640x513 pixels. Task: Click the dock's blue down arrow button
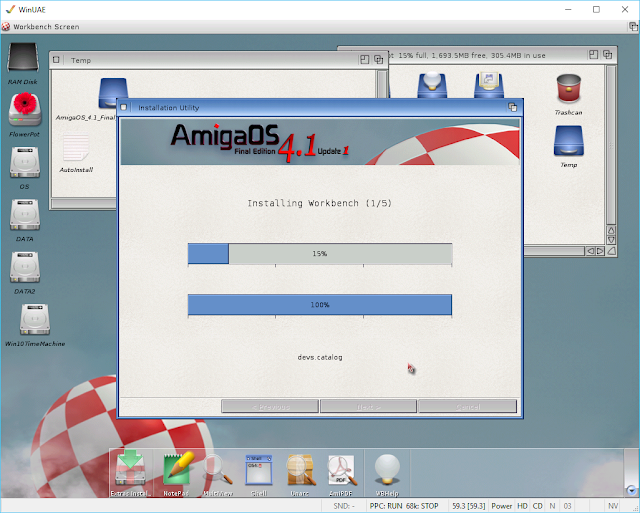click(x=631, y=490)
